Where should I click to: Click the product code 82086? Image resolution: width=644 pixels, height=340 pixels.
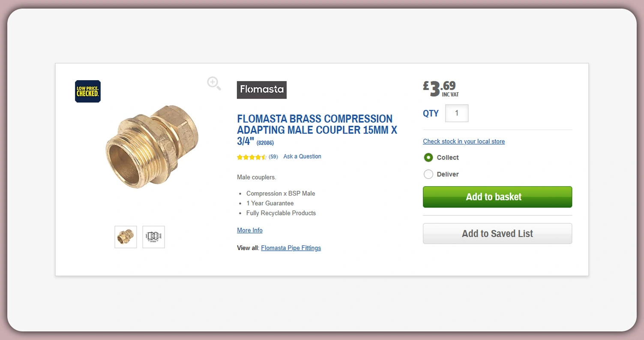point(265,143)
